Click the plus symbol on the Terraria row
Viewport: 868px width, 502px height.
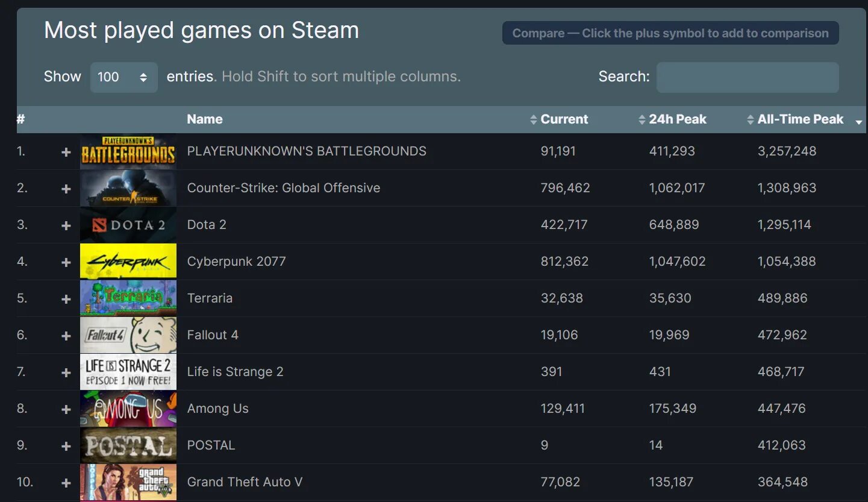click(66, 300)
